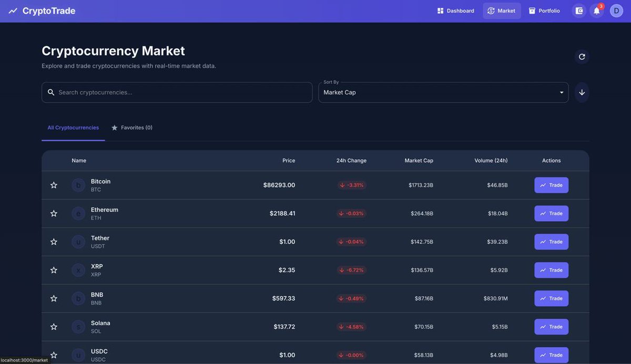Click Solana name text
The image size is (631, 364).
[x=100, y=323]
